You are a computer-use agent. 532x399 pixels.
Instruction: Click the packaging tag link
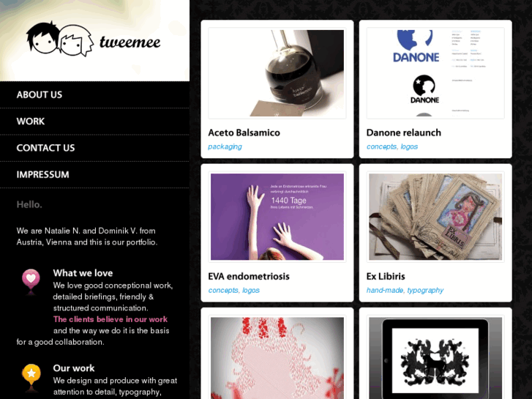click(225, 146)
